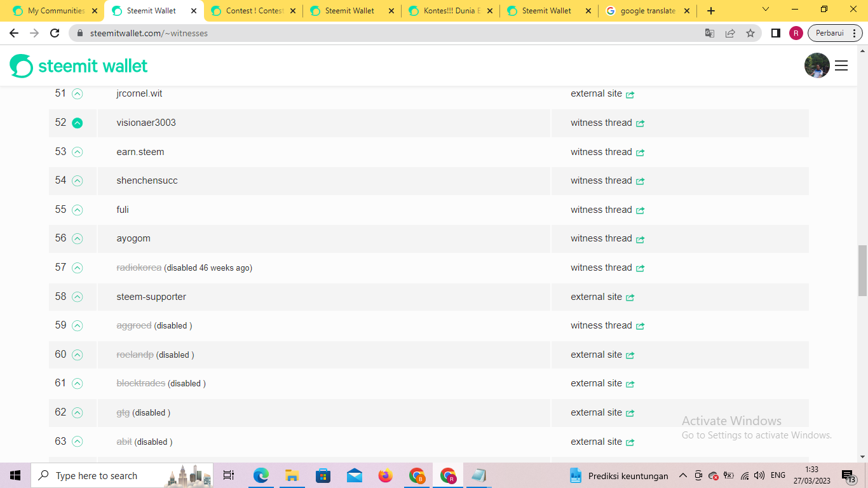Share this page icon in address bar
Viewport: 868px width, 488px height.
[x=730, y=33]
